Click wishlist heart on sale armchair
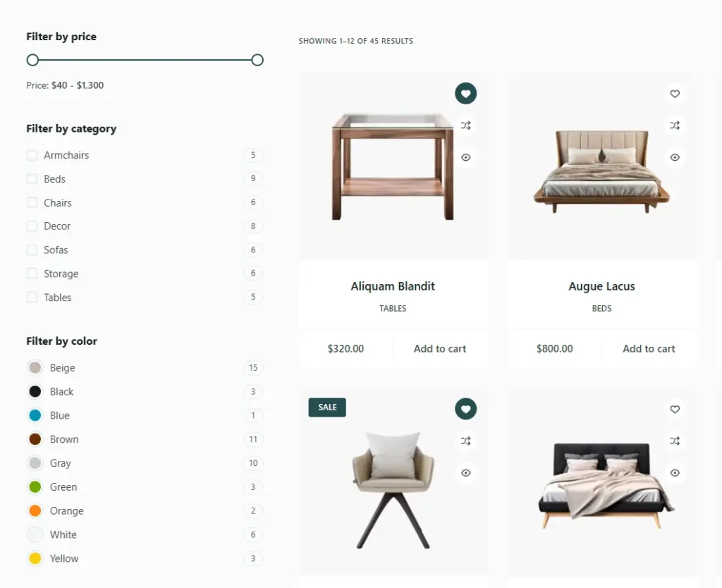 pyautogui.click(x=465, y=409)
